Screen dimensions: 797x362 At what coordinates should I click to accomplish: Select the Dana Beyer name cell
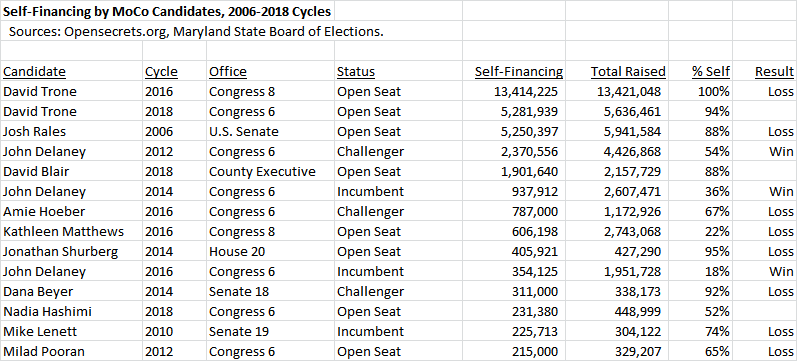[72, 291]
